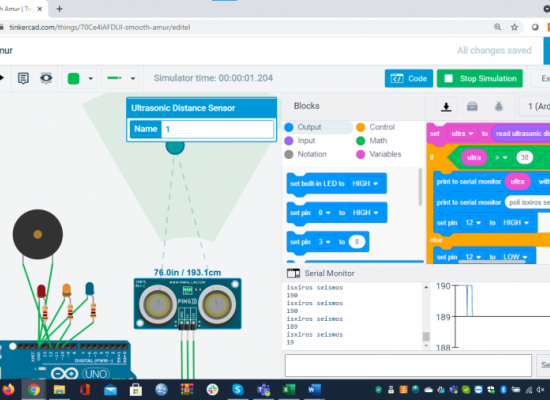Open Skype from the taskbar
Screen dimensions: 550x400
pyautogui.click(x=238, y=390)
